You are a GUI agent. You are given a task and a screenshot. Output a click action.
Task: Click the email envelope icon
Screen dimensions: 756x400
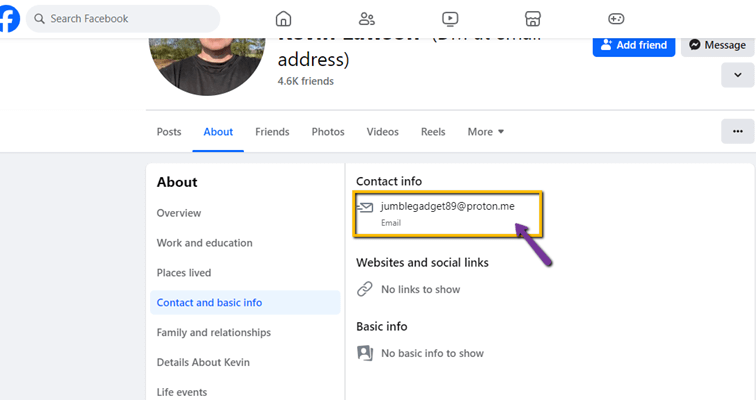(x=365, y=207)
